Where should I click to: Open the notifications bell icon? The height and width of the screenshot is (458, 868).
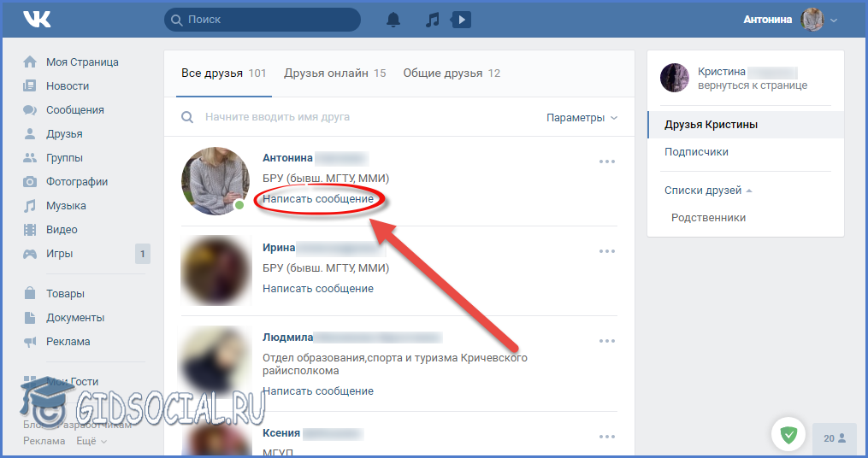393,20
